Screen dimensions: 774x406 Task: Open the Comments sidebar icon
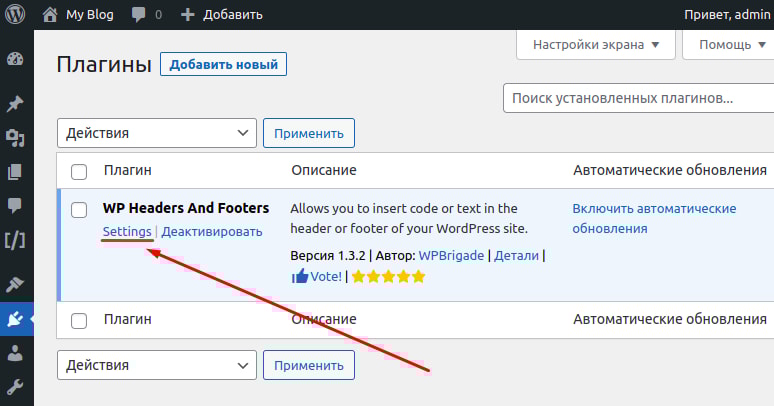tap(15, 205)
